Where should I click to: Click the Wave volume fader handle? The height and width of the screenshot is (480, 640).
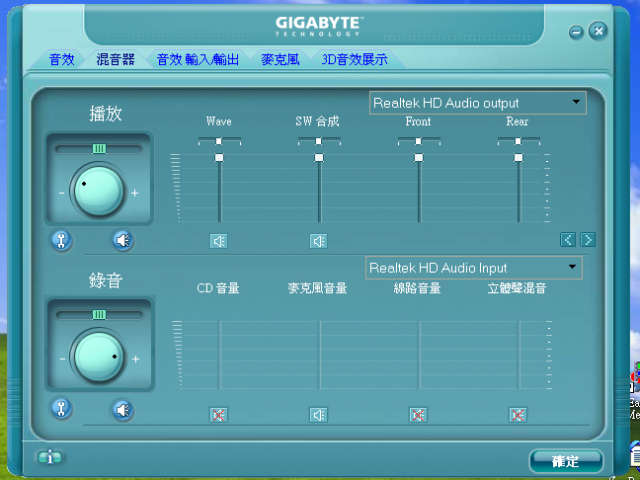pyautogui.click(x=219, y=158)
